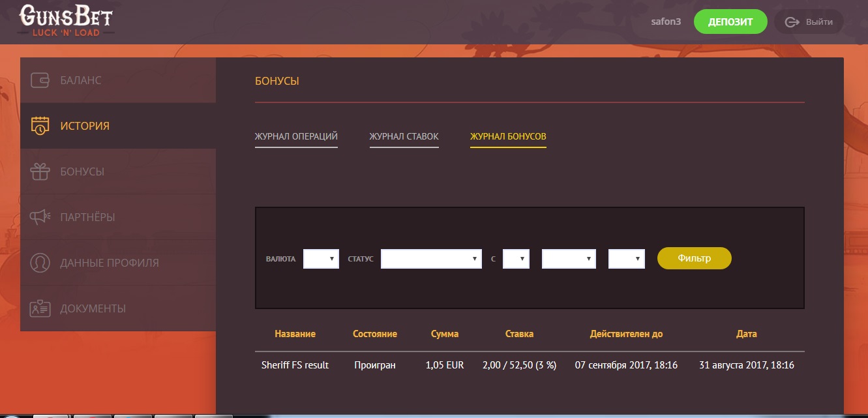The width and height of the screenshot is (868, 418).
Task: Select the Журнал бонусов tab
Action: [x=508, y=136]
